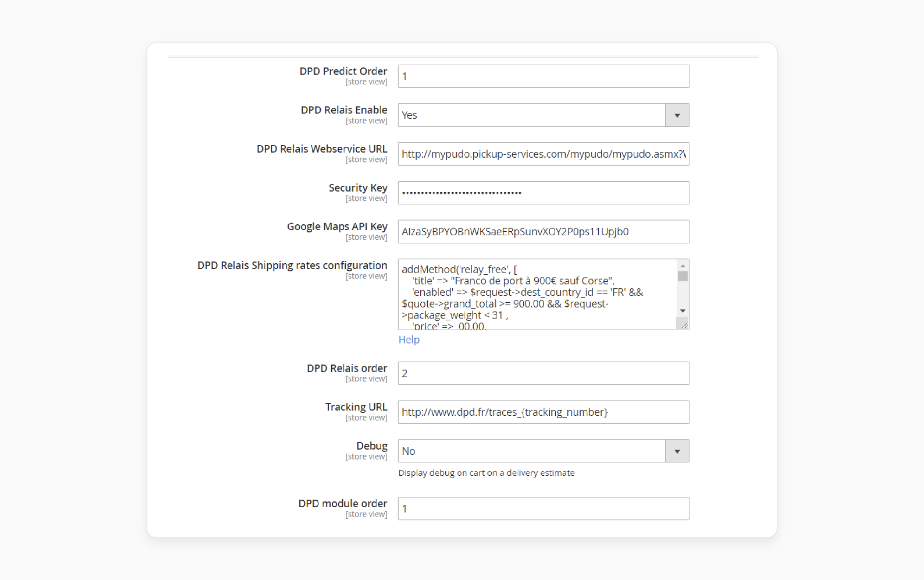Click the DPD Predict Order input field
This screenshot has height=580, width=924.
[x=543, y=76]
